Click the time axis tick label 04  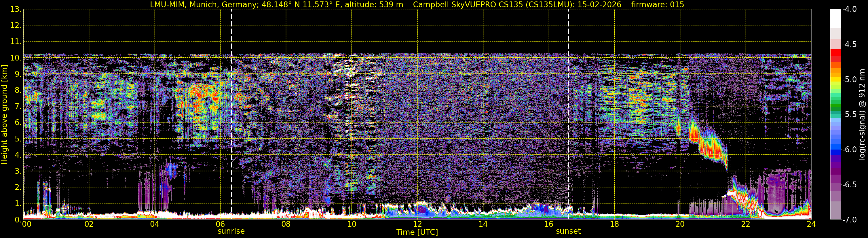tap(155, 224)
